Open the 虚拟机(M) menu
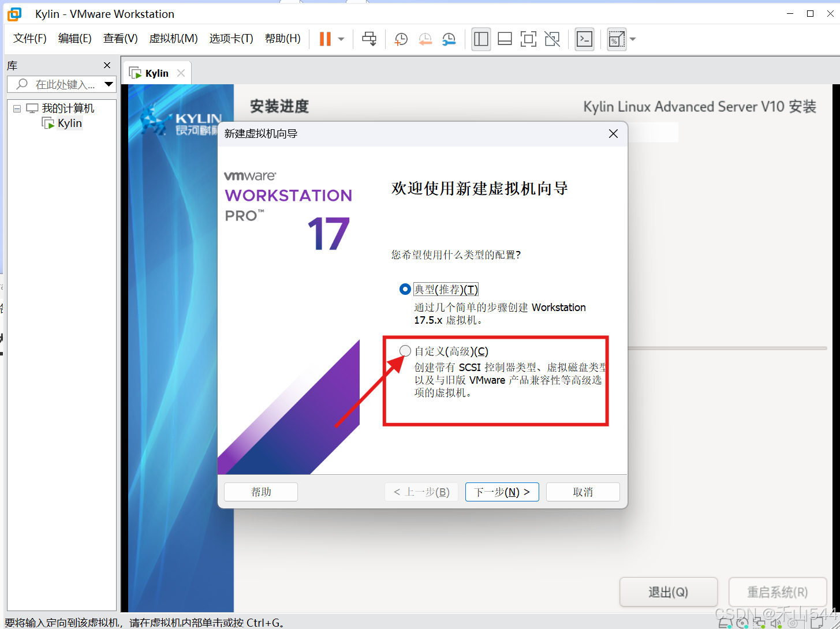The width and height of the screenshot is (840, 629). point(173,39)
